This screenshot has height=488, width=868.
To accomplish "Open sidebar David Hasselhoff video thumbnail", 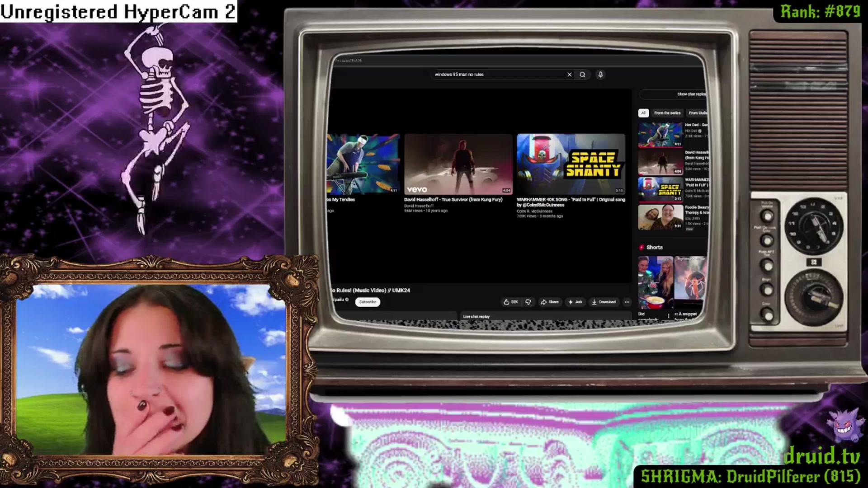I will pyautogui.click(x=660, y=162).
